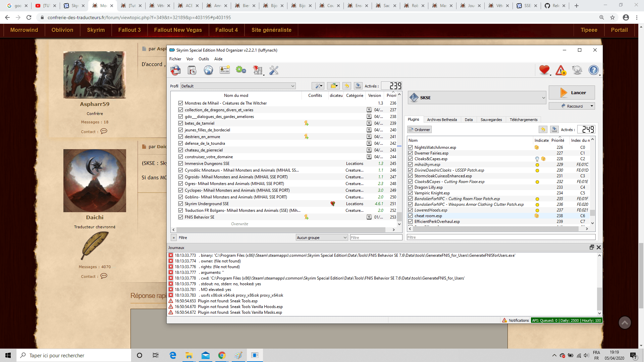Click conflict flag icon for betes_de_tamriel
Viewport: 644px width, 362px height.
coord(306,123)
